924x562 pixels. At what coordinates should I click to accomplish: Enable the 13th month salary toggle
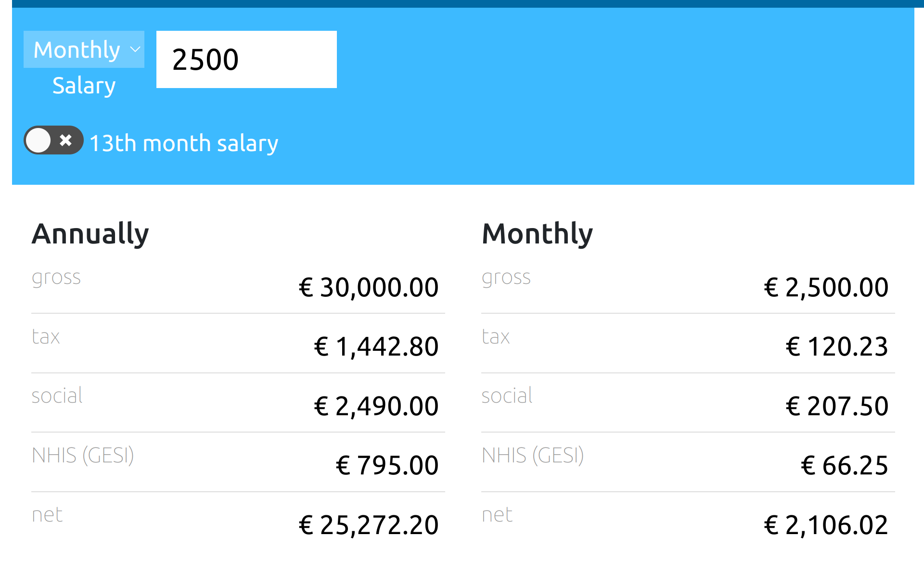[53, 140]
